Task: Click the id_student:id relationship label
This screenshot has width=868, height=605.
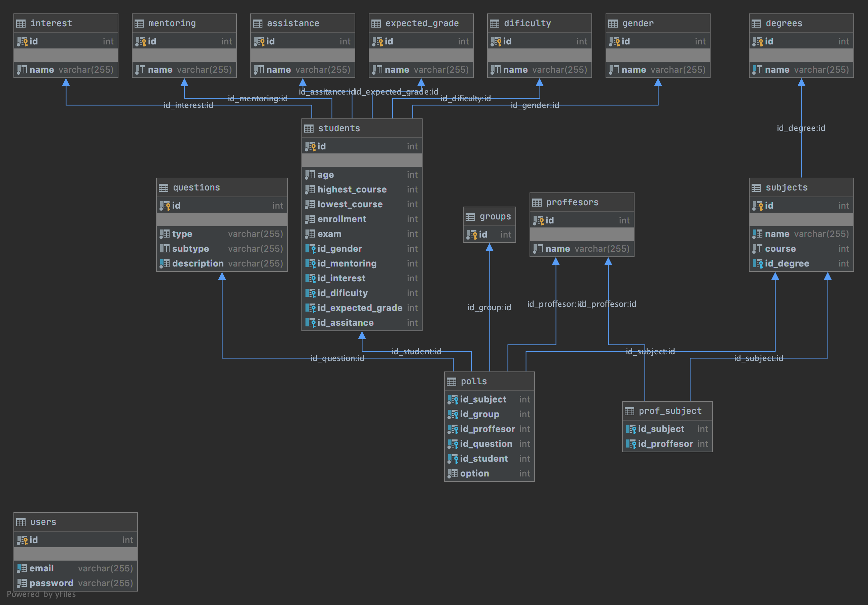Action: pyautogui.click(x=416, y=352)
